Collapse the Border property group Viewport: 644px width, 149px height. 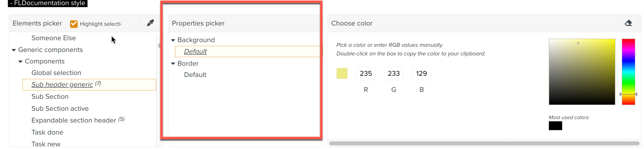173,63
